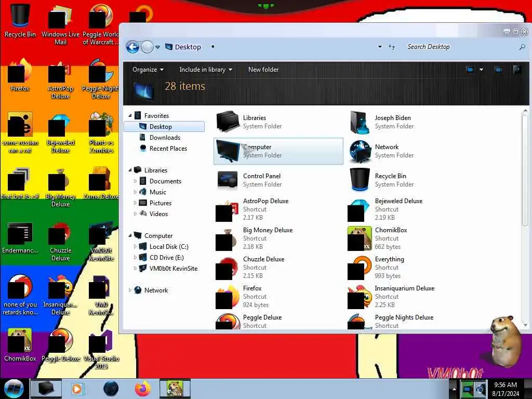Expand the Documents library node
532x399 pixels.
click(x=136, y=181)
